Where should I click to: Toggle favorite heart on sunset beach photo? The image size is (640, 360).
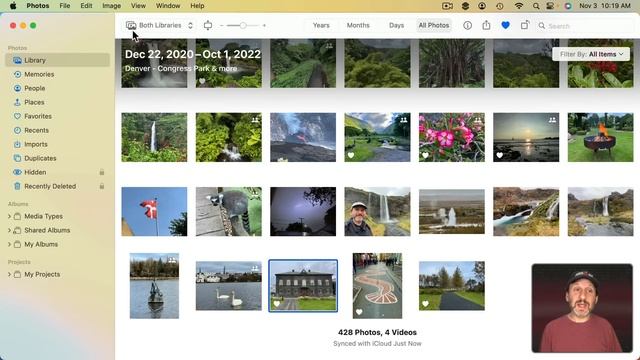[x=500, y=155]
